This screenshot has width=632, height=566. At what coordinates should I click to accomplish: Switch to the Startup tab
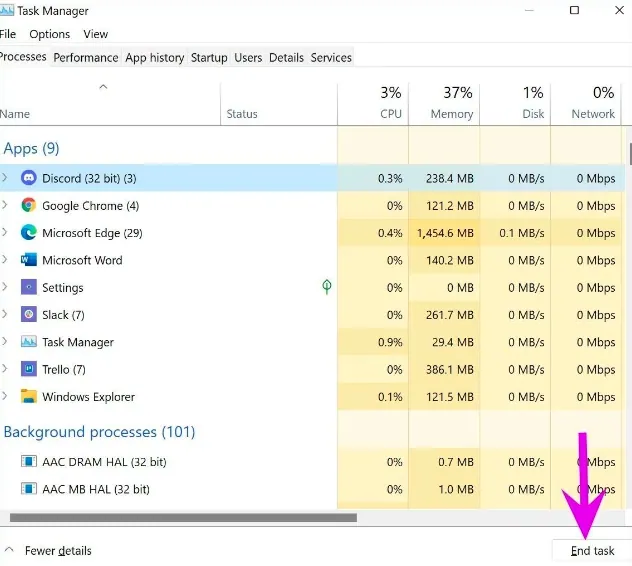point(209,58)
